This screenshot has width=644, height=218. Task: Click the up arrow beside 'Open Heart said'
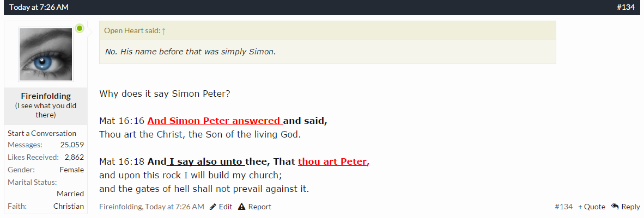pos(164,30)
